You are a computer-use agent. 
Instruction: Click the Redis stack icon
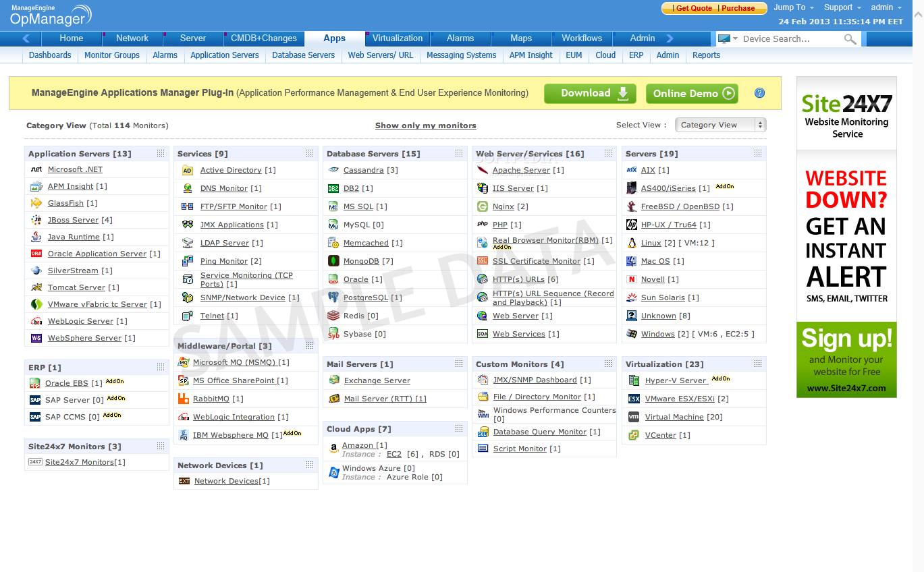(x=333, y=316)
